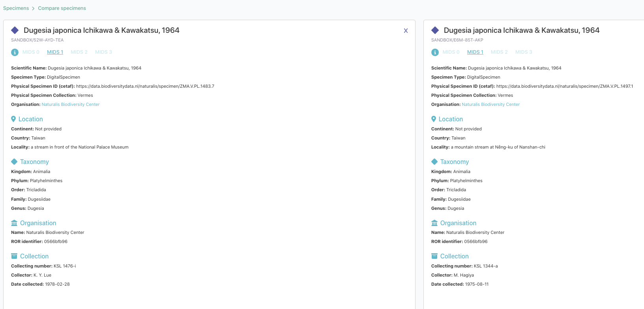Click the Location pin icon in the left card

point(13,119)
